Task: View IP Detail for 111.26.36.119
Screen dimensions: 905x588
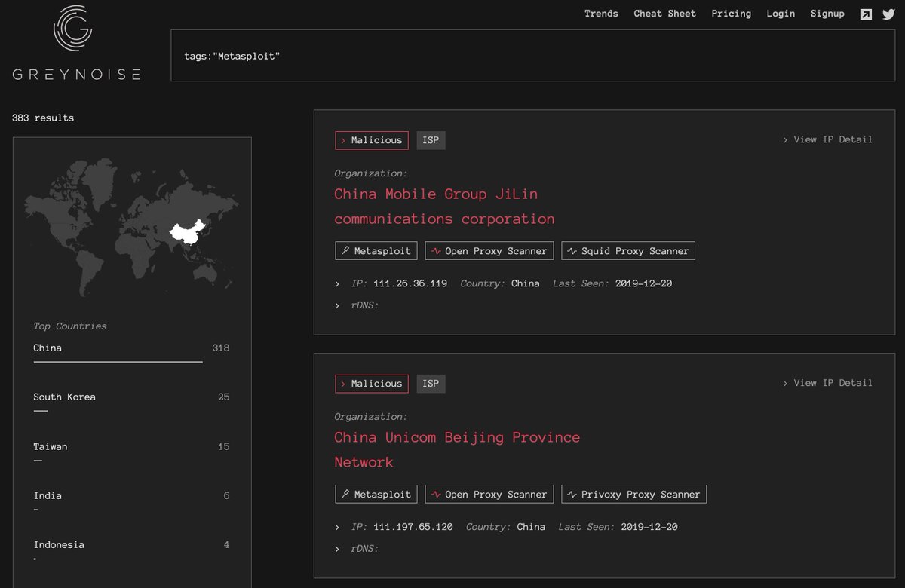Action: pyautogui.click(x=827, y=139)
